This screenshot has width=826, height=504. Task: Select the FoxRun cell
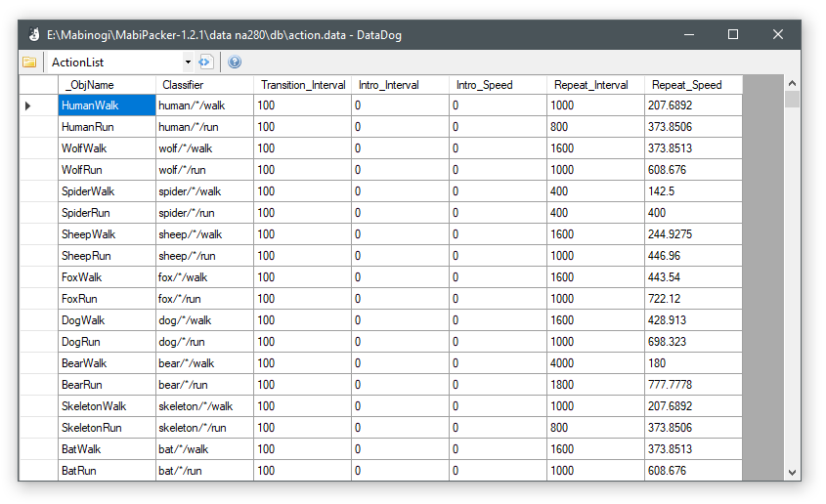tap(107, 299)
